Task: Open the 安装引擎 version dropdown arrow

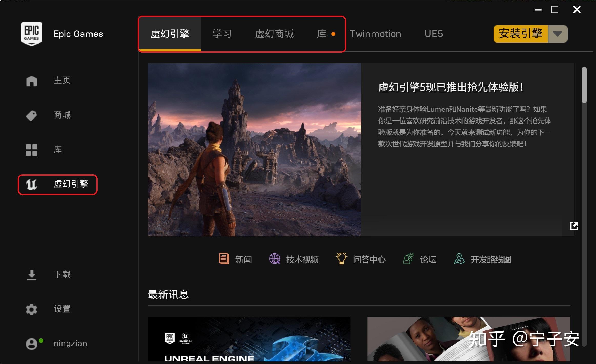Action: [558, 34]
